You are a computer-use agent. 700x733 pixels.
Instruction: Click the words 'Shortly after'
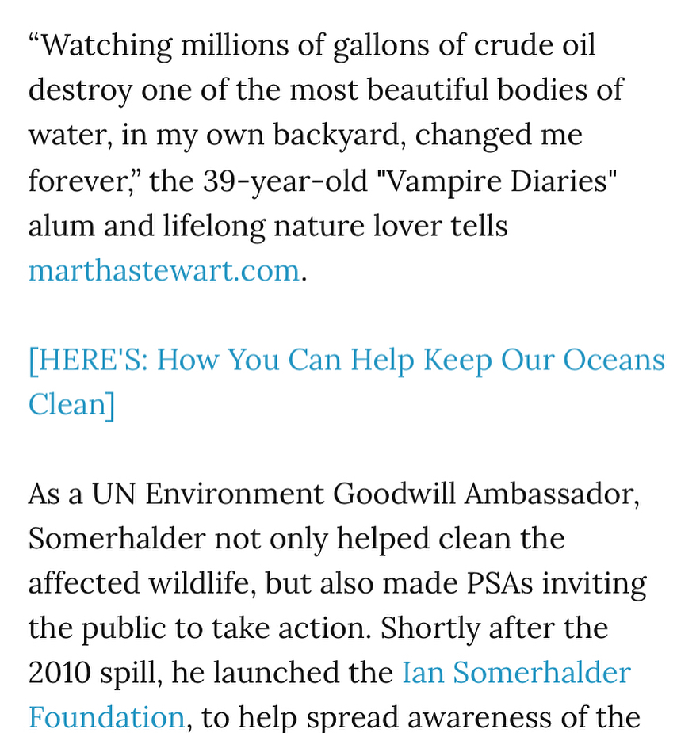click(x=468, y=628)
